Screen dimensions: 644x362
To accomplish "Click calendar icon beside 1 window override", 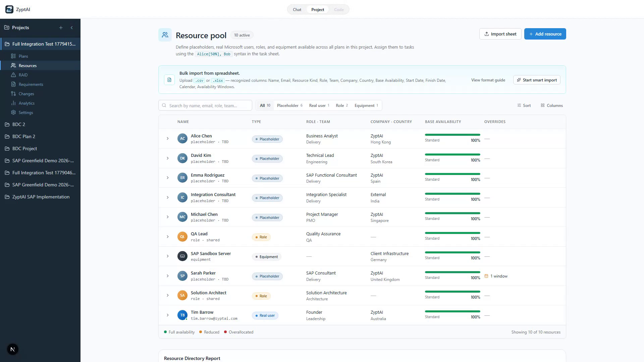I will point(486,276).
